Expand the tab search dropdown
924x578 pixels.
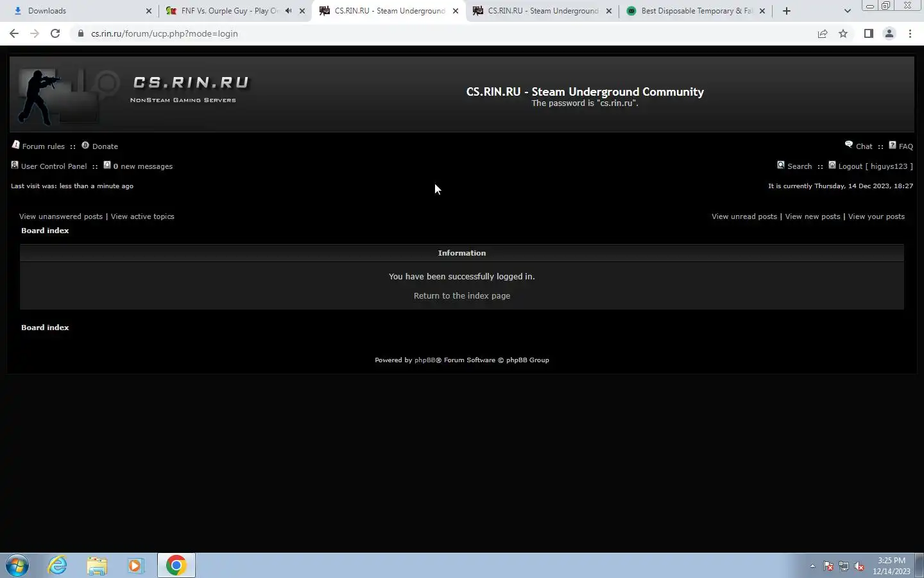point(847,11)
